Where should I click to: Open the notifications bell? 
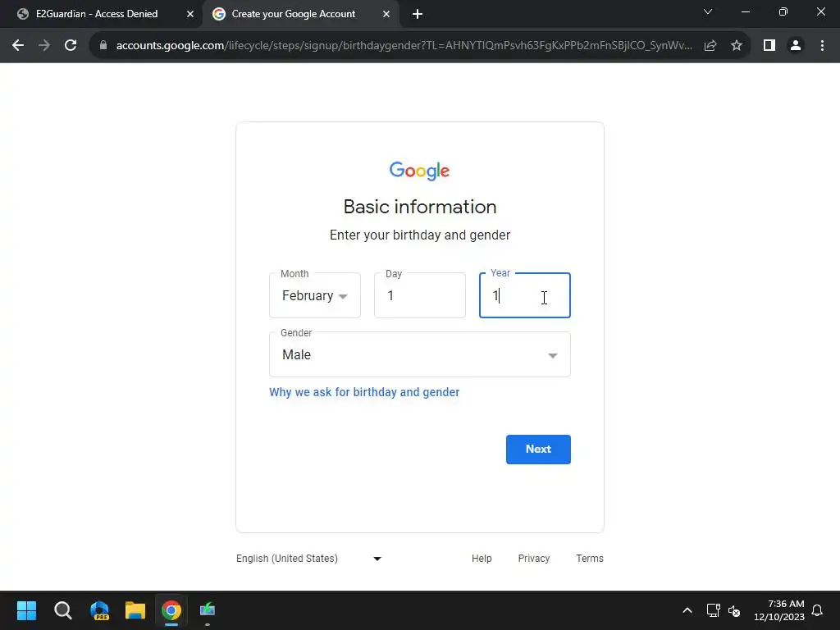click(817, 610)
